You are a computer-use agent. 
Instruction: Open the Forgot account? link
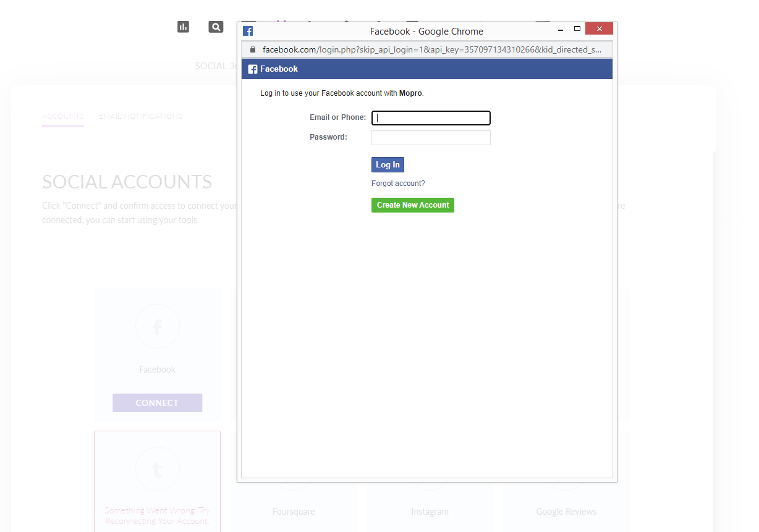[398, 184]
